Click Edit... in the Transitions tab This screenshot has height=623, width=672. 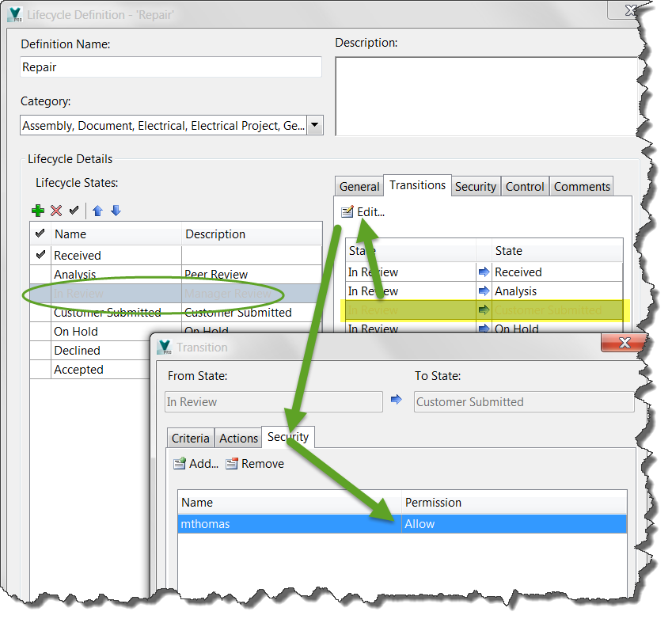click(x=363, y=212)
